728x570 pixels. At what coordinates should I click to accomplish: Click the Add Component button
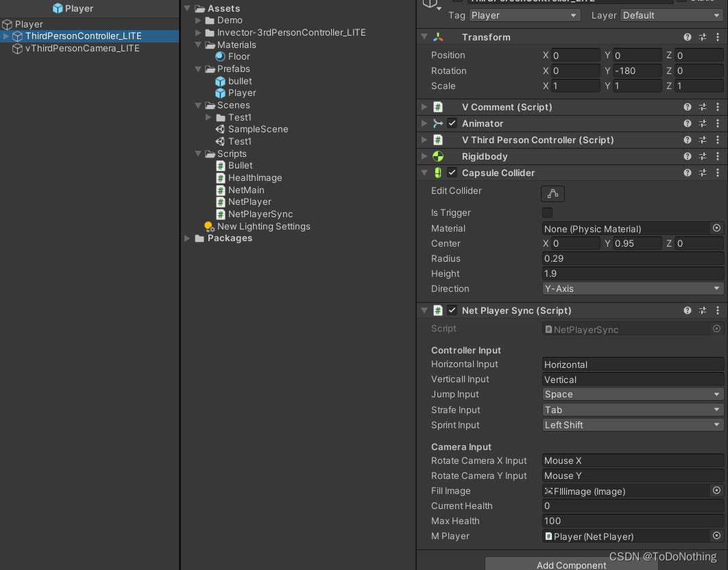coord(571,565)
